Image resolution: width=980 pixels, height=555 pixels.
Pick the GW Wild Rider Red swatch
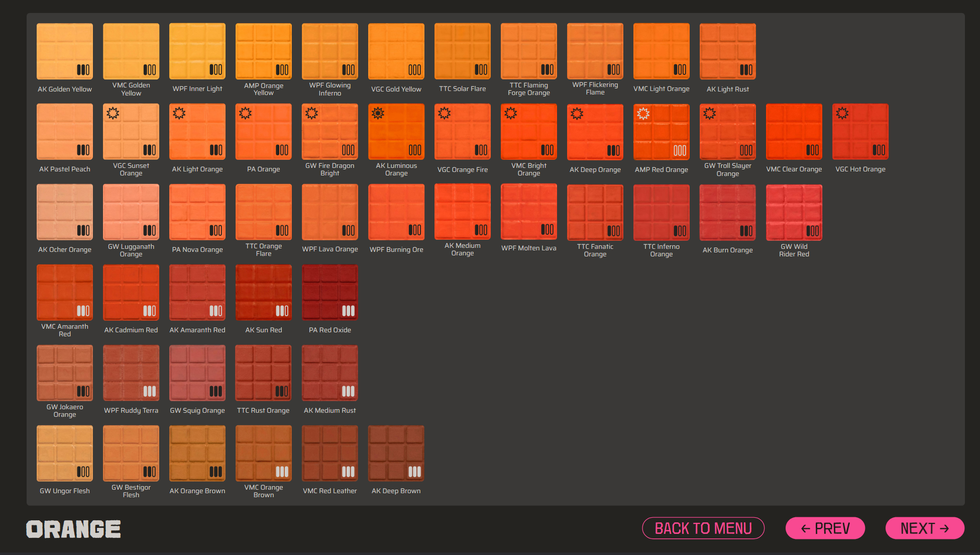[x=794, y=212]
